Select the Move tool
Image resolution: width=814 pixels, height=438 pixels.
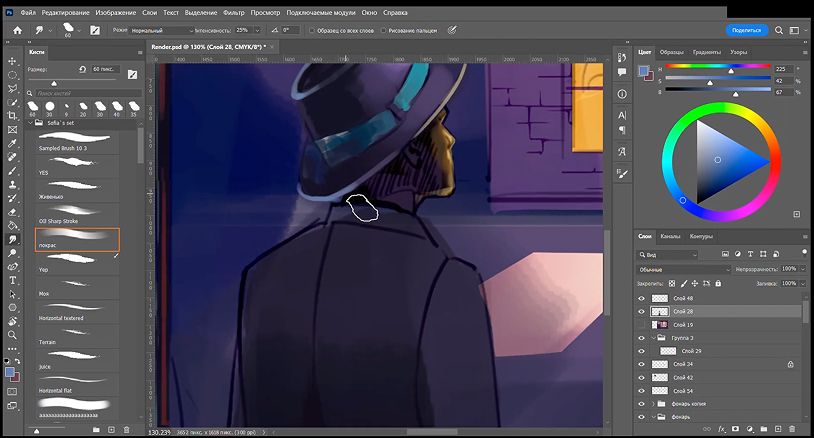click(x=12, y=60)
